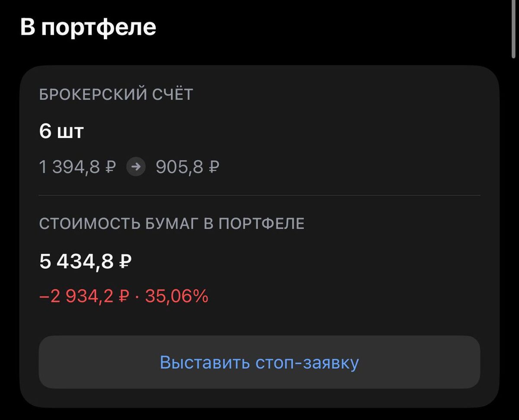
Task: Open stop order placement via blue button text
Action: (259, 363)
